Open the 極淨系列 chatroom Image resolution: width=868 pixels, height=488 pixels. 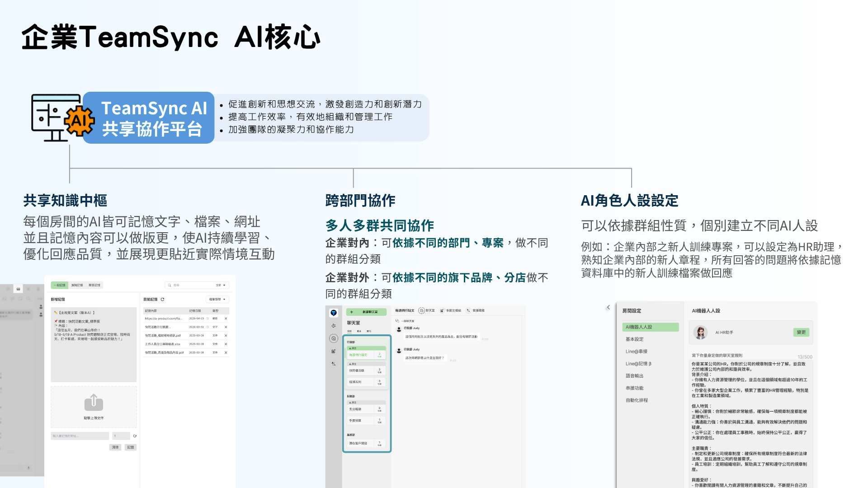(x=366, y=382)
